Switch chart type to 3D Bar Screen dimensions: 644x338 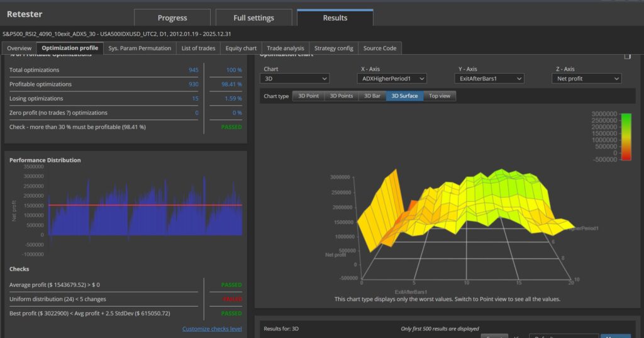click(x=372, y=96)
